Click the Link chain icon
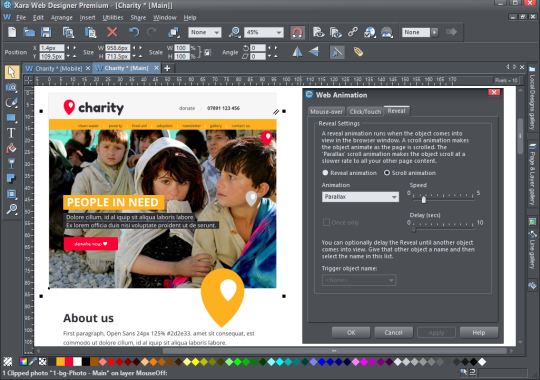Viewport: 540px width, 380px height. click(353, 32)
